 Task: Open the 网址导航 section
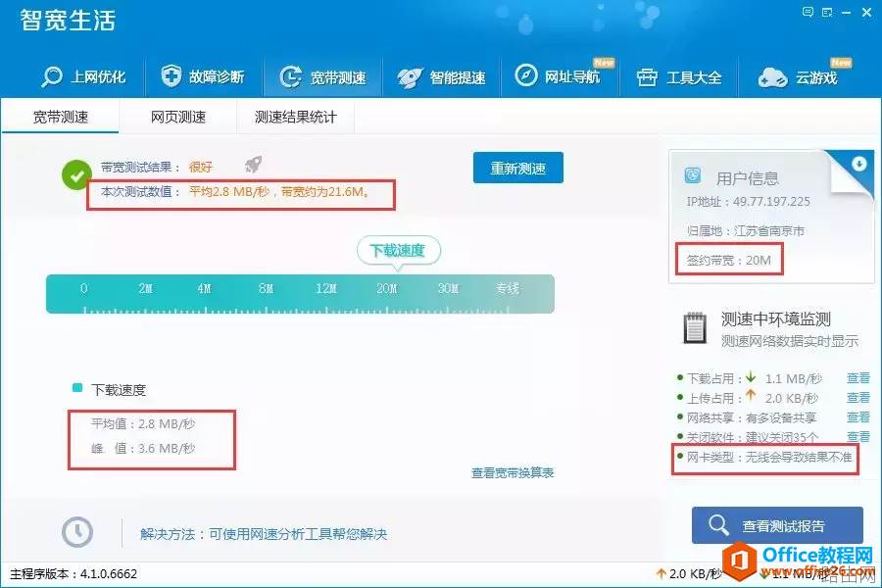point(558,76)
